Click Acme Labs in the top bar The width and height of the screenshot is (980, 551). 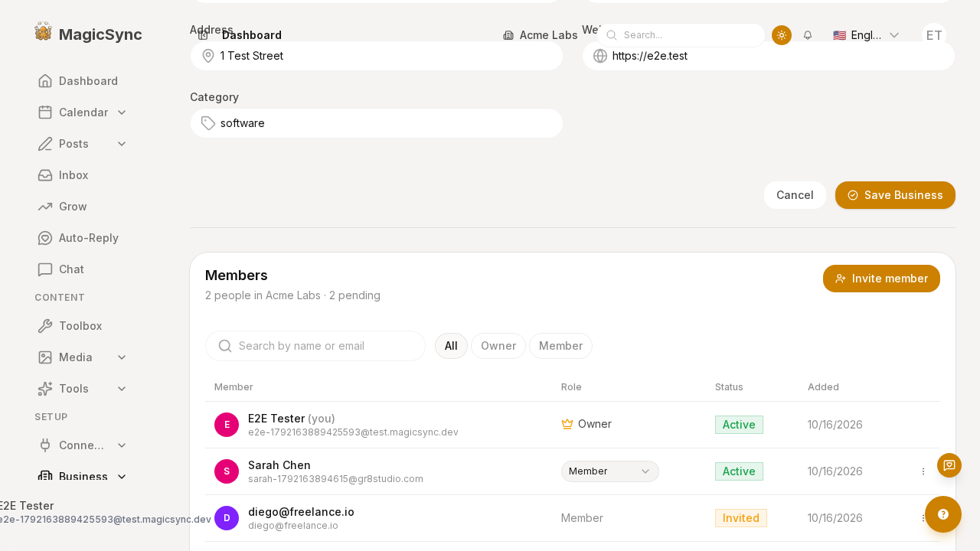pyautogui.click(x=541, y=35)
